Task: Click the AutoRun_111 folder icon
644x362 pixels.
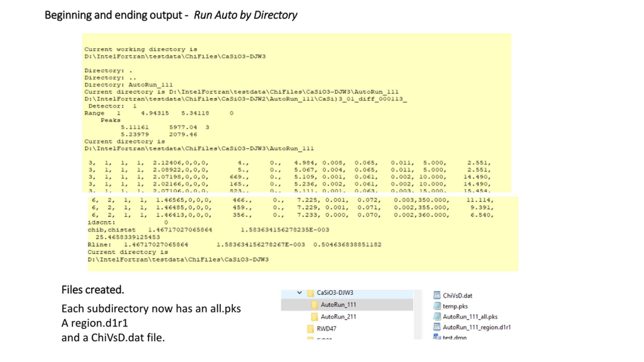Action: pos(314,305)
